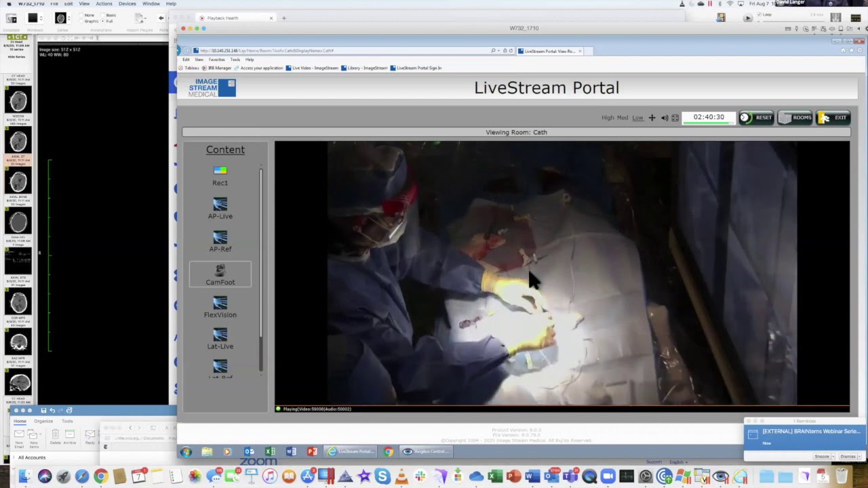868x488 pixels.
Task: Select CamFoot camera source
Action: pyautogui.click(x=220, y=274)
